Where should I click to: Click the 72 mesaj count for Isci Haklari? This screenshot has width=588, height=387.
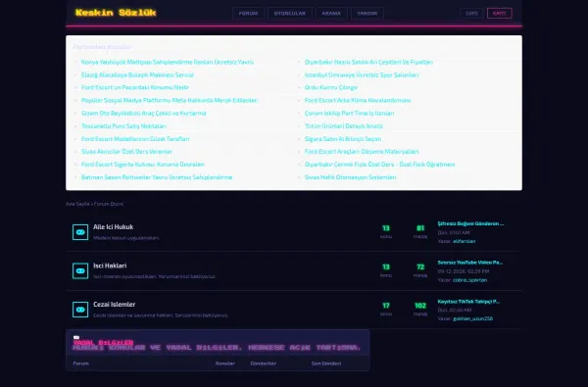(420, 267)
